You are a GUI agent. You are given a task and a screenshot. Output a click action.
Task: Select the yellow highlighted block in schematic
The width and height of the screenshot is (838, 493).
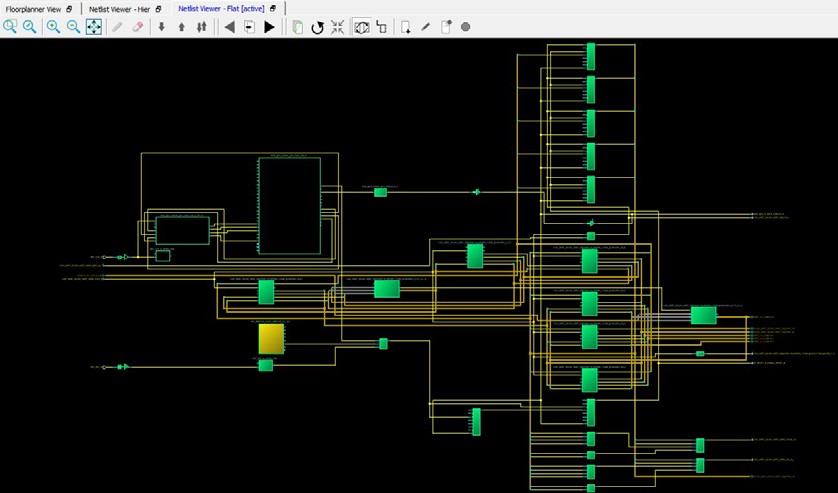pyautogui.click(x=271, y=338)
